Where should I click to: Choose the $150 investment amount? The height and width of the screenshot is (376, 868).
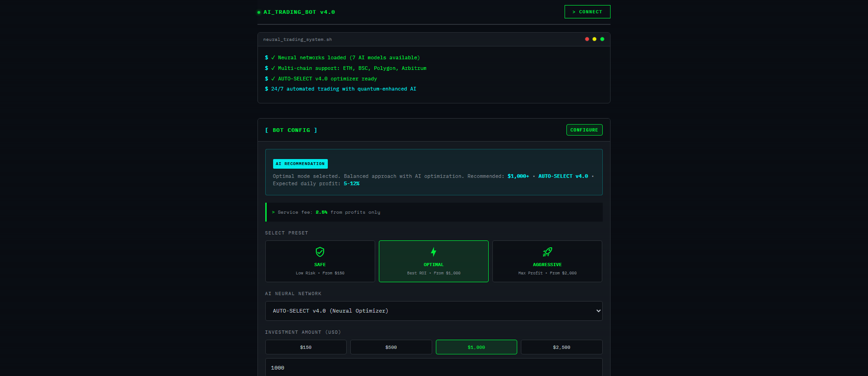pos(306,347)
